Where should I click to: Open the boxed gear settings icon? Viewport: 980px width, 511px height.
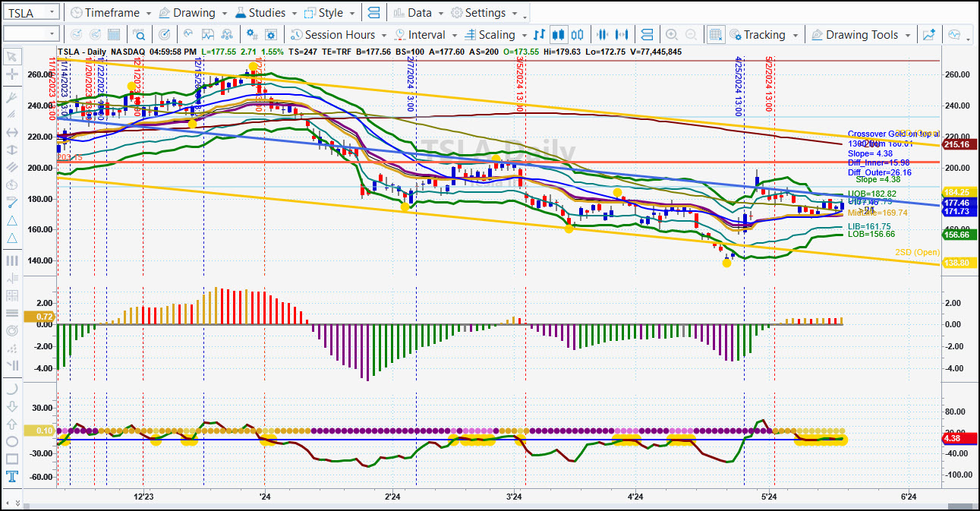(271, 35)
